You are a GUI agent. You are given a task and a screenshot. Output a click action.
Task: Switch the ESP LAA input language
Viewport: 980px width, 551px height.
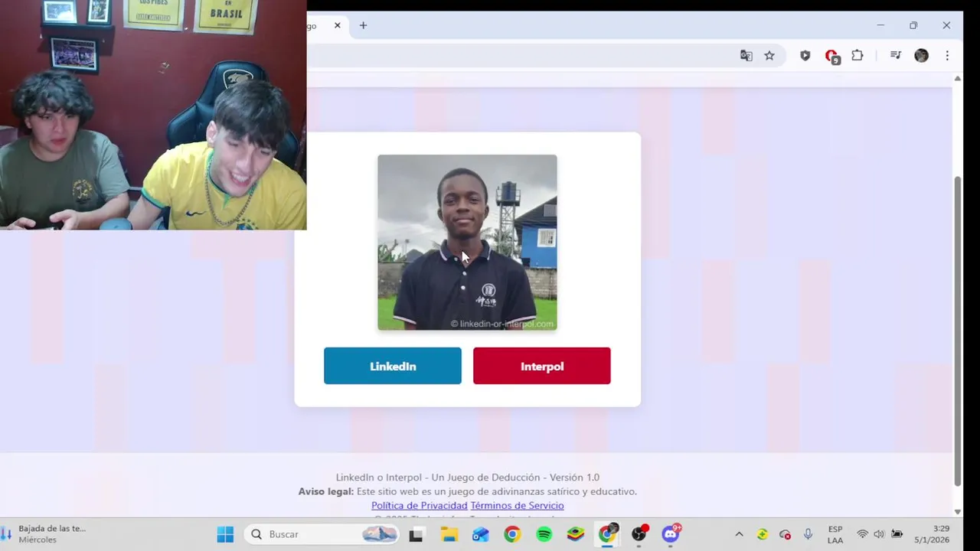835,534
